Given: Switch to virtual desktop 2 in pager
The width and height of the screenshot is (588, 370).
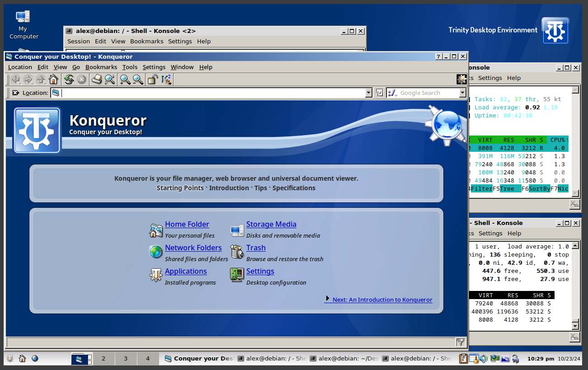Looking at the screenshot, I should (x=103, y=359).
